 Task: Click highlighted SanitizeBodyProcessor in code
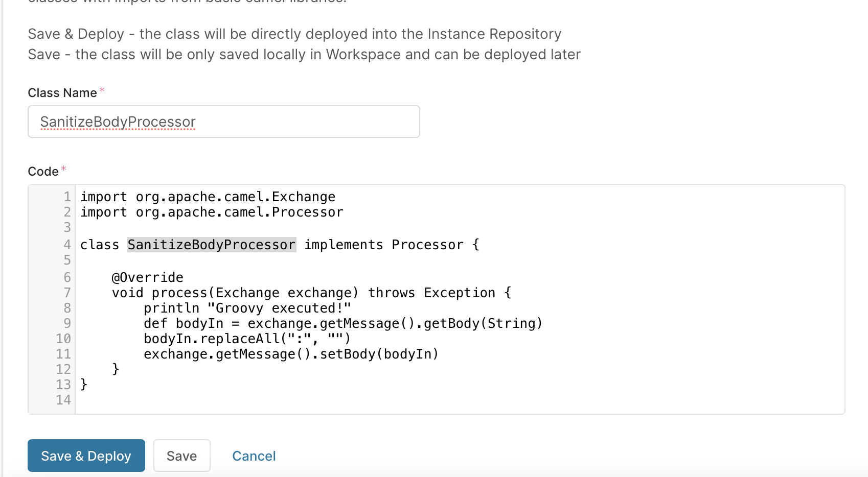coord(211,245)
